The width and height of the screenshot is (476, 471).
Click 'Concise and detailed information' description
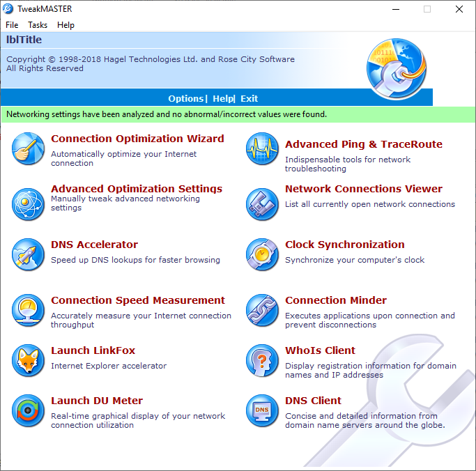(x=365, y=420)
